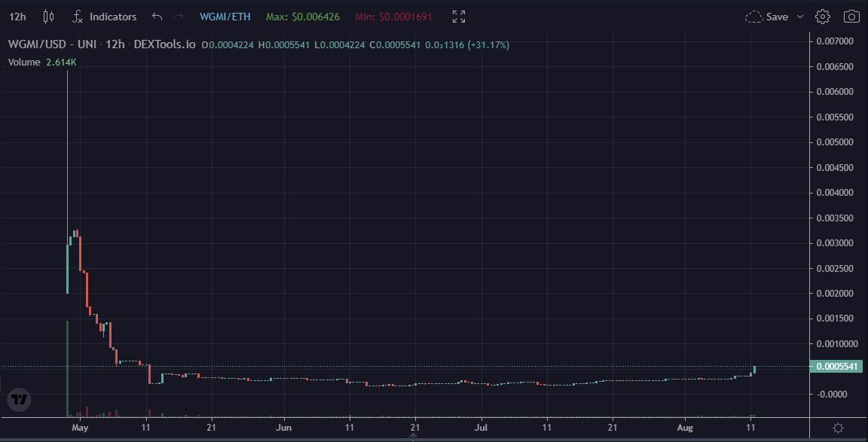
Task: Open chart settings gear
Action: coord(823,17)
